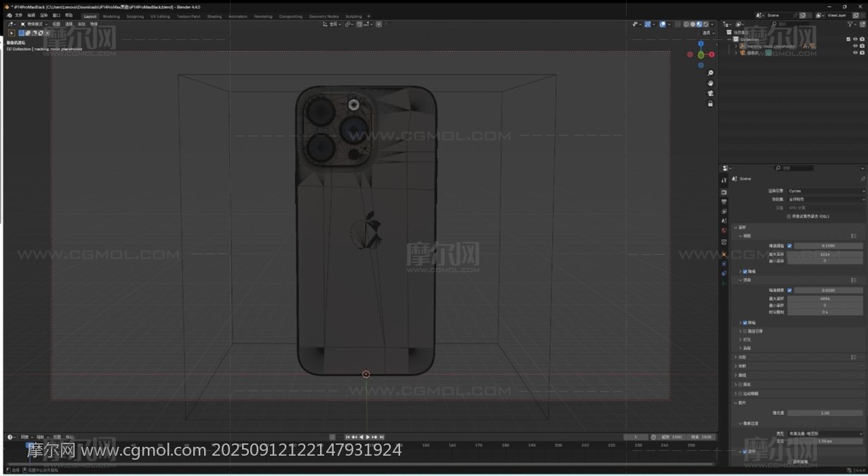Expand camera object row in outliner
The height and width of the screenshot is (476, 868).
736,52
